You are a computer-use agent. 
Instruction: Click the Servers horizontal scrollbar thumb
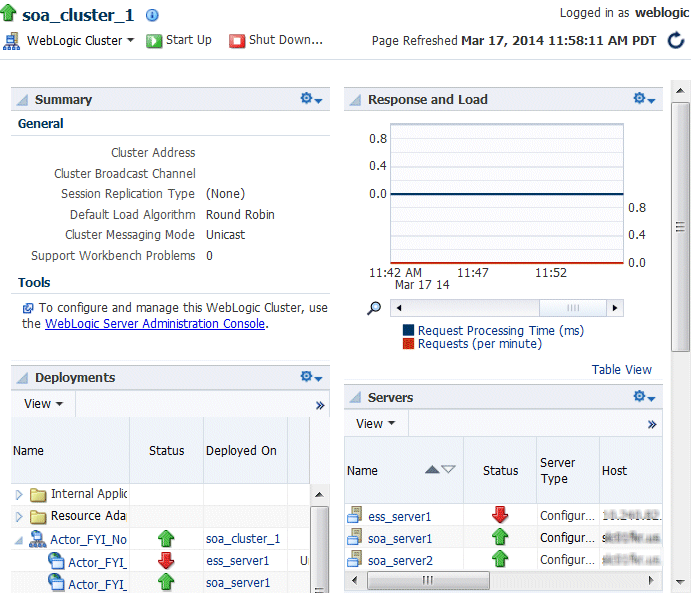pyautogui.click(x=428, y=580)
